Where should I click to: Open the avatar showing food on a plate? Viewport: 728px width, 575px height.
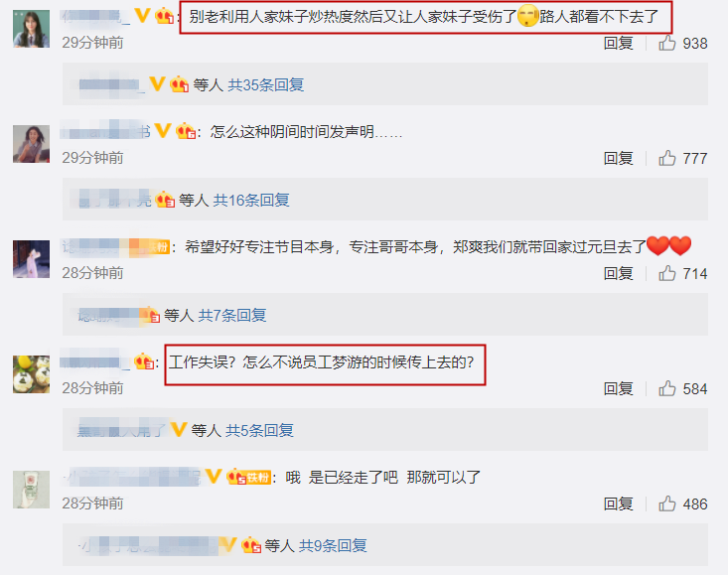[31, 374]
